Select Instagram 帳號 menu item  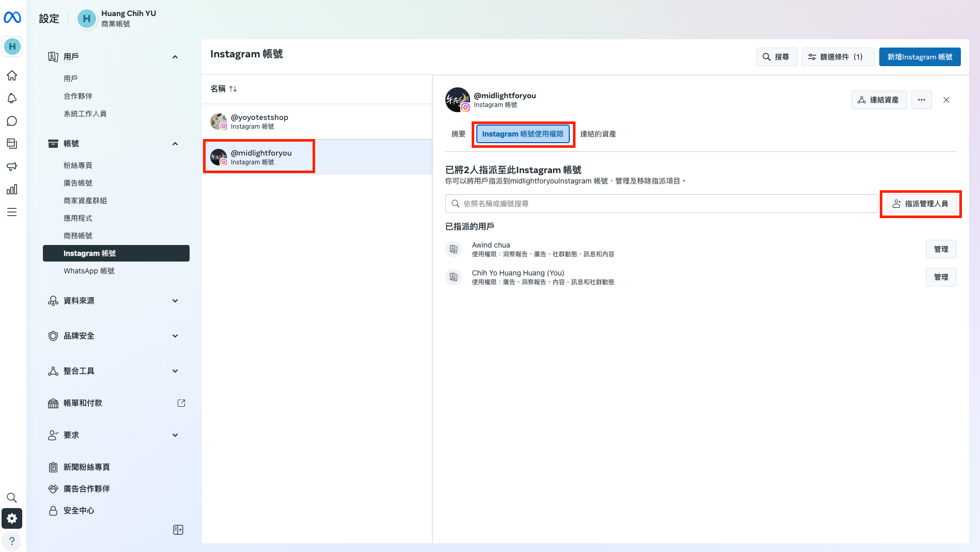coord(116,253)
